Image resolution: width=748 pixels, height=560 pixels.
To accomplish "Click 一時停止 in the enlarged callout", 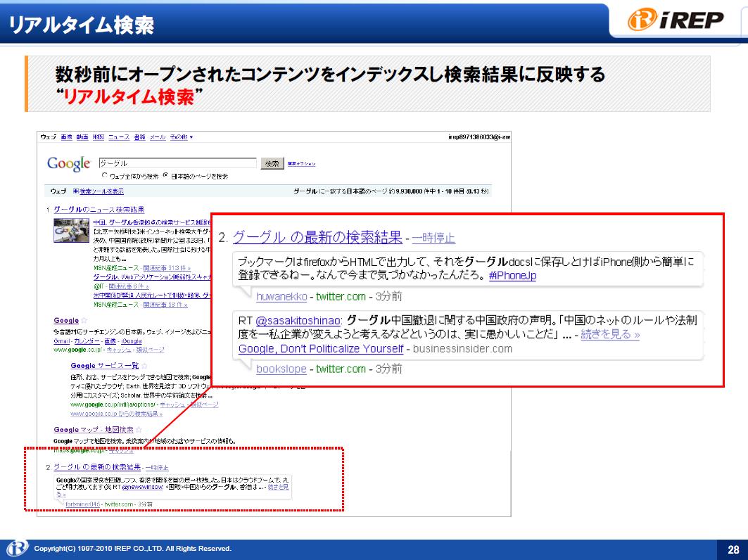I will (433, 238).
